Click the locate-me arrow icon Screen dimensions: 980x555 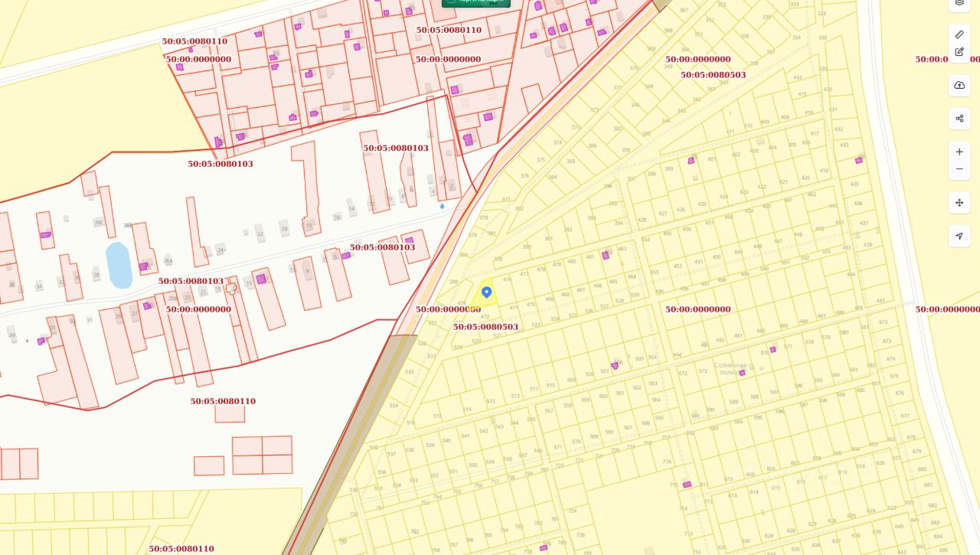959,237
